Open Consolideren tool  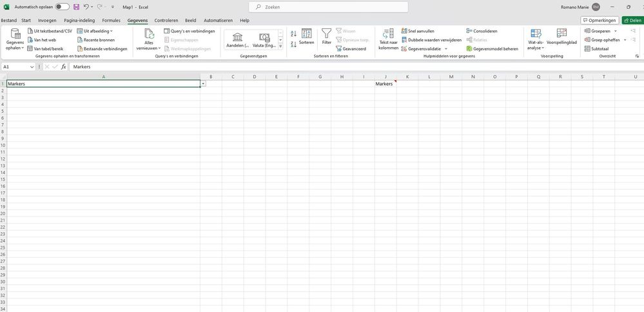click(482, 31)
